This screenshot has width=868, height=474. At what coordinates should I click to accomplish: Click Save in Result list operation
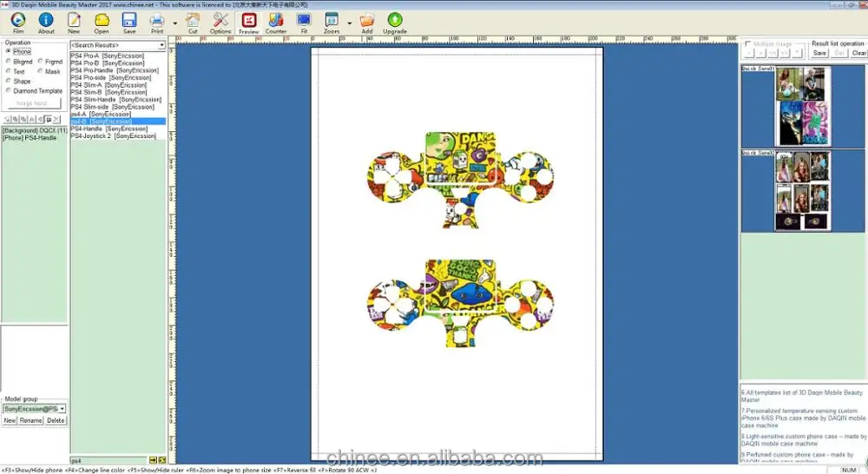click(819, 53)
